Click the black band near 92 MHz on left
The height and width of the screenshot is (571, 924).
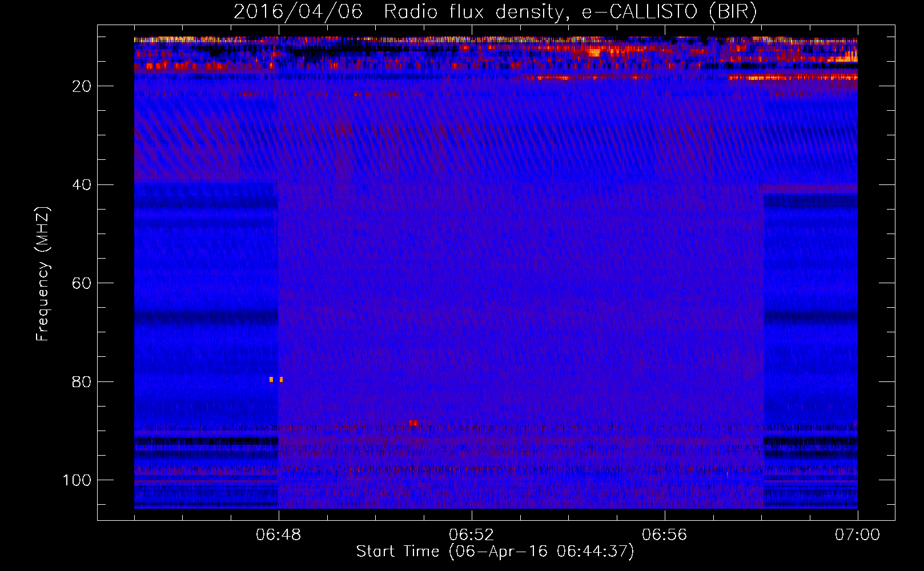tap(206, 441)
